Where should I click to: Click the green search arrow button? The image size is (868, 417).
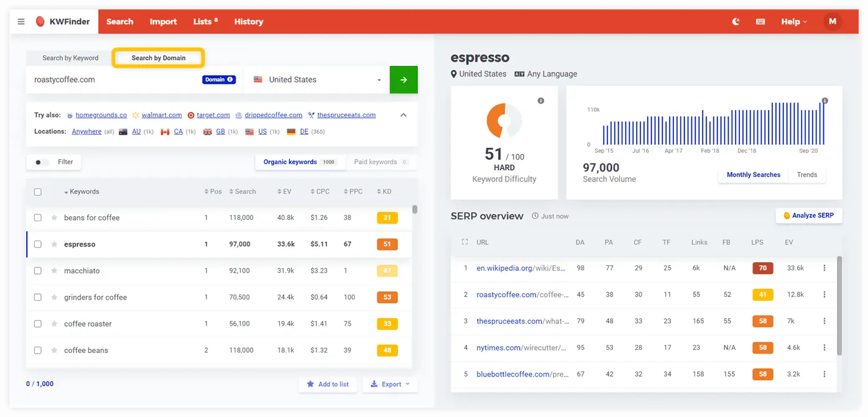tap(404, 80)
